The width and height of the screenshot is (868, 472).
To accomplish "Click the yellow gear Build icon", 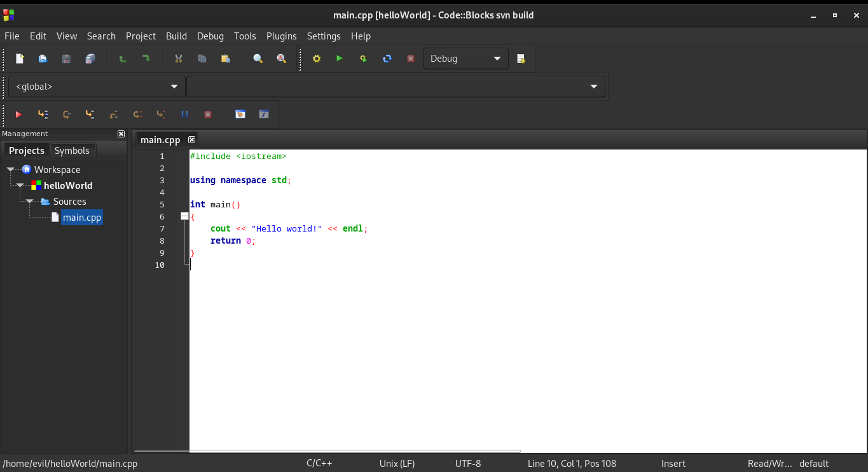I will (316, 59).
